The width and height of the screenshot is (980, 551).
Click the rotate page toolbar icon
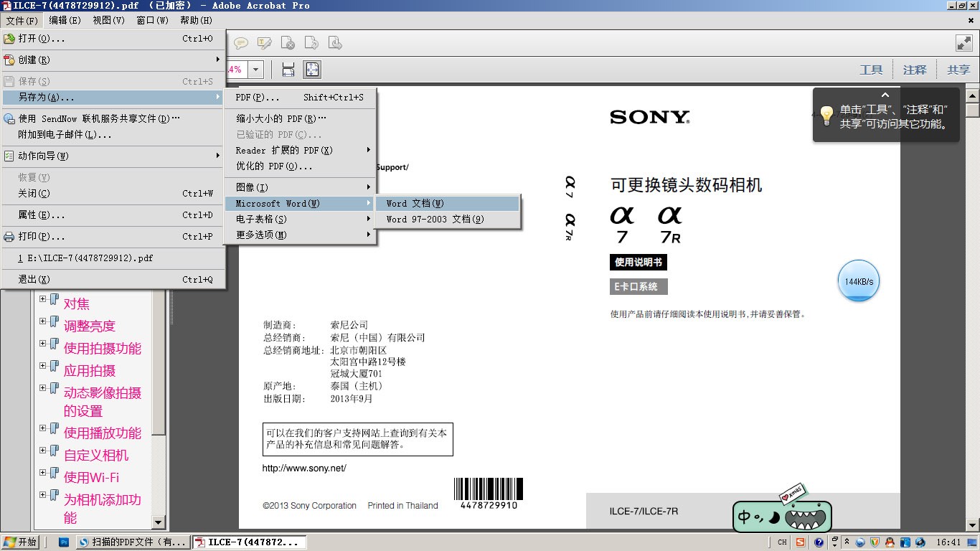click(311, 43)
